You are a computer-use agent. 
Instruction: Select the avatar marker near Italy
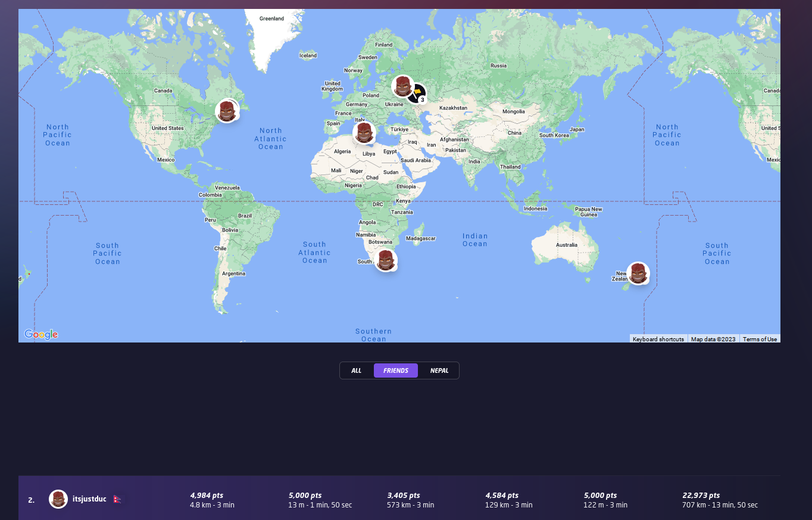364,134
